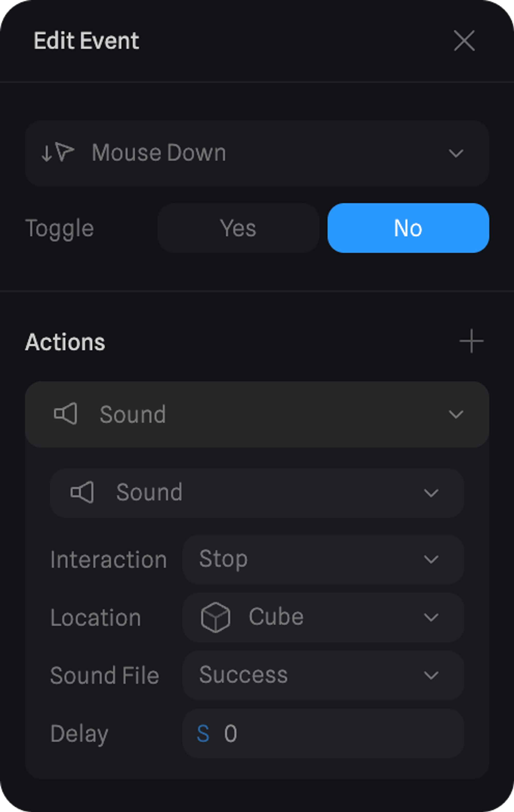Open the Mouse Down event type dropdown

coord(256,153)
